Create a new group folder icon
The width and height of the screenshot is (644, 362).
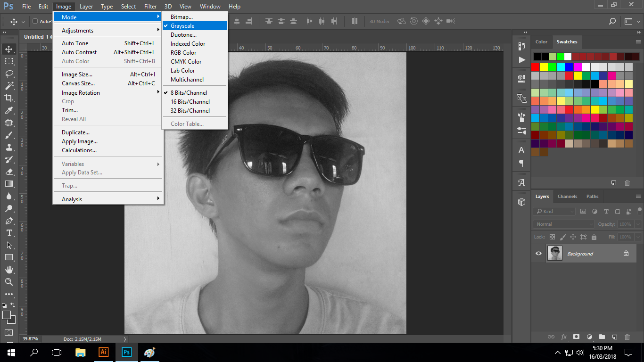pyautogui.click(x=602, y=337)
